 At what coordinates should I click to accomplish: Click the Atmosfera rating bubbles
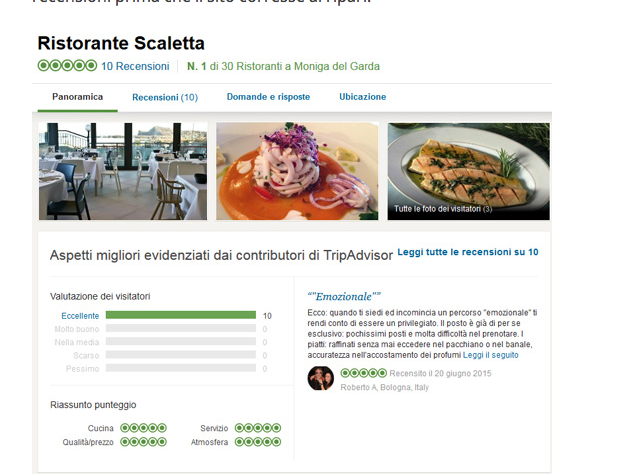coord(258,442)
